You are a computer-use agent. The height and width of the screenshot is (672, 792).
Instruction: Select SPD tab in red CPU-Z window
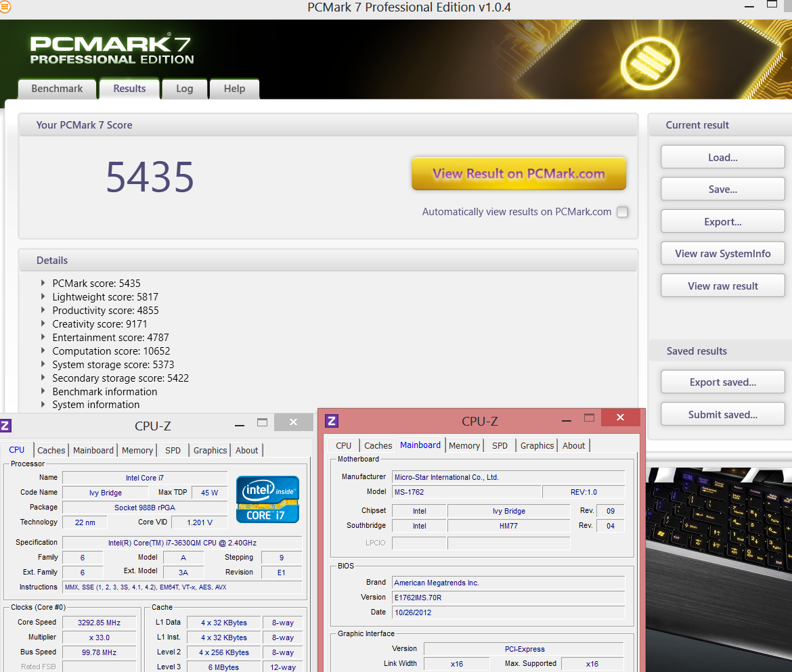coord(500,446)
